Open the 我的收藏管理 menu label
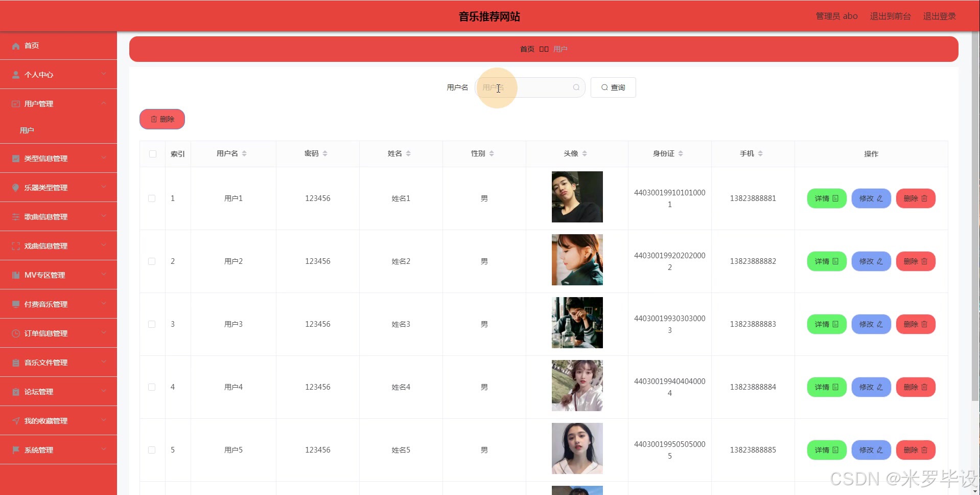Screen dimensions: 980x495 (x=46, y=421)
